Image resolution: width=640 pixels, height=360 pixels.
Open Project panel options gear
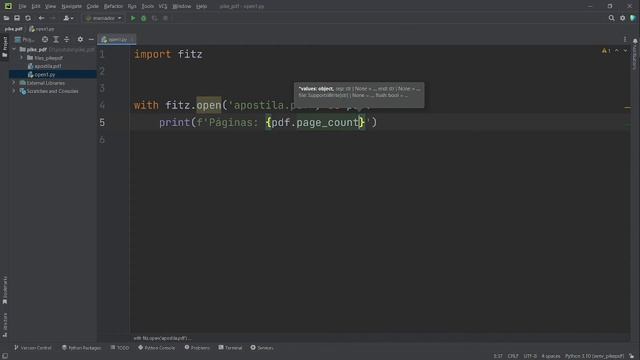click(x=80, y=40)
